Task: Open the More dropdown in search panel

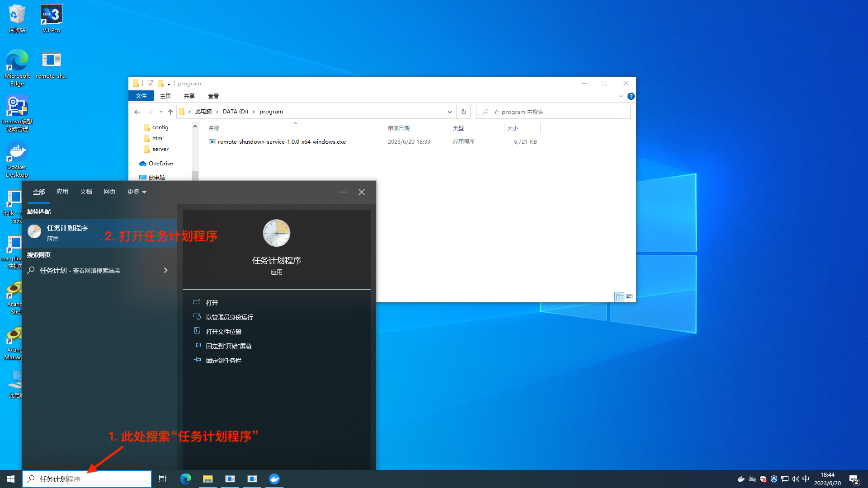Action: pos(137,192)
